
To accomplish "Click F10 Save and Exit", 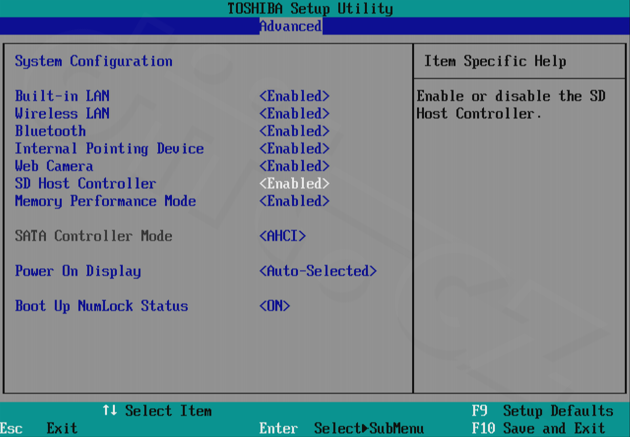I will click(538, 429).
